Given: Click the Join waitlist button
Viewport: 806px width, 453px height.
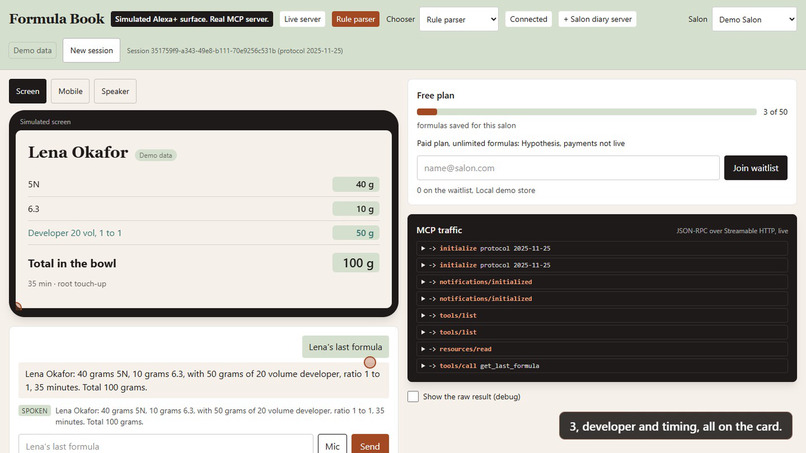Looking at the screenshot, I should click(756, 168).
